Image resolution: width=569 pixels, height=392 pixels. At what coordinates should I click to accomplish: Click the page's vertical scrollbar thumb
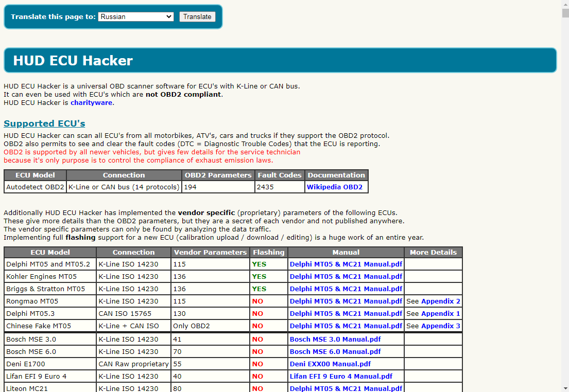565,13
